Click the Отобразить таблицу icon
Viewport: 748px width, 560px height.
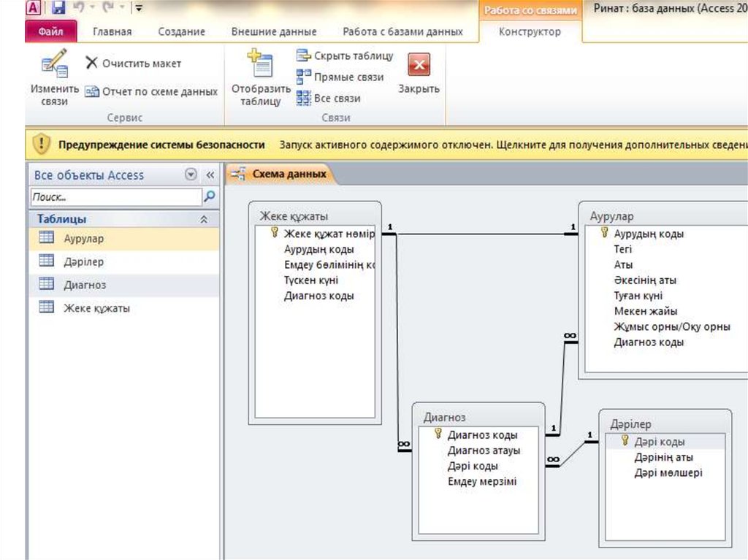261,66
